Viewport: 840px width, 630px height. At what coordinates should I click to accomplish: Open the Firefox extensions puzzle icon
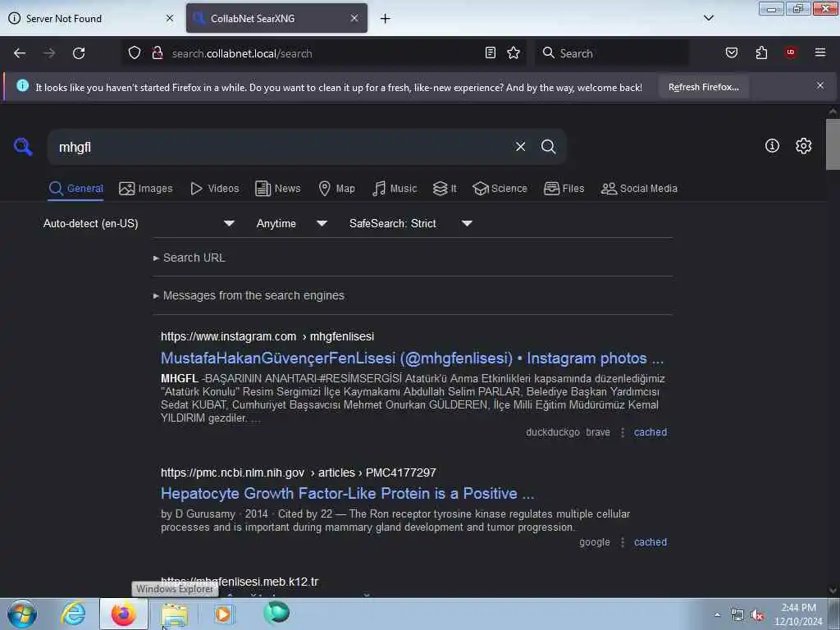[761, 52]
